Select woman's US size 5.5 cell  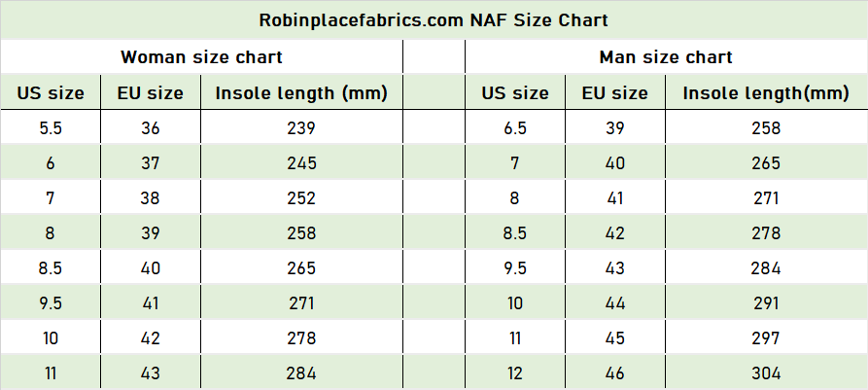[x=51, y=128]
